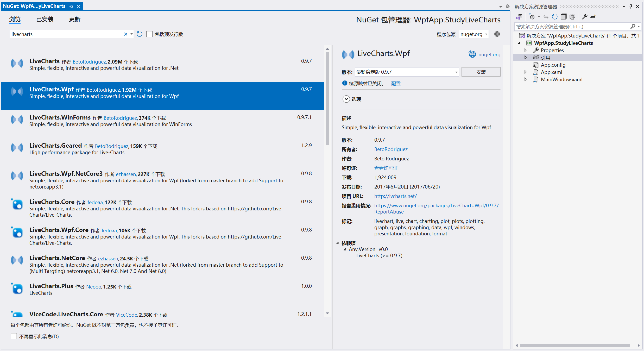Viewport: 644px width, 351px height.
Task: Pin the Solution Explorer panel
Action: pyautogui.click(x=631, y=7)
